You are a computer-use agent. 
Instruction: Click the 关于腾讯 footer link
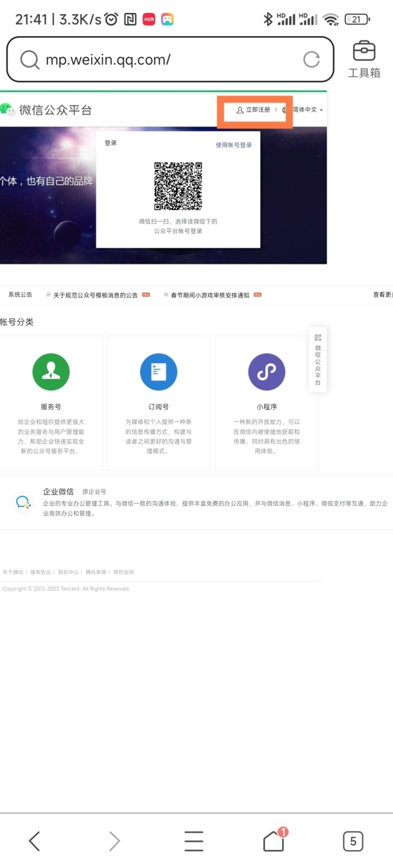click(12, 572)
